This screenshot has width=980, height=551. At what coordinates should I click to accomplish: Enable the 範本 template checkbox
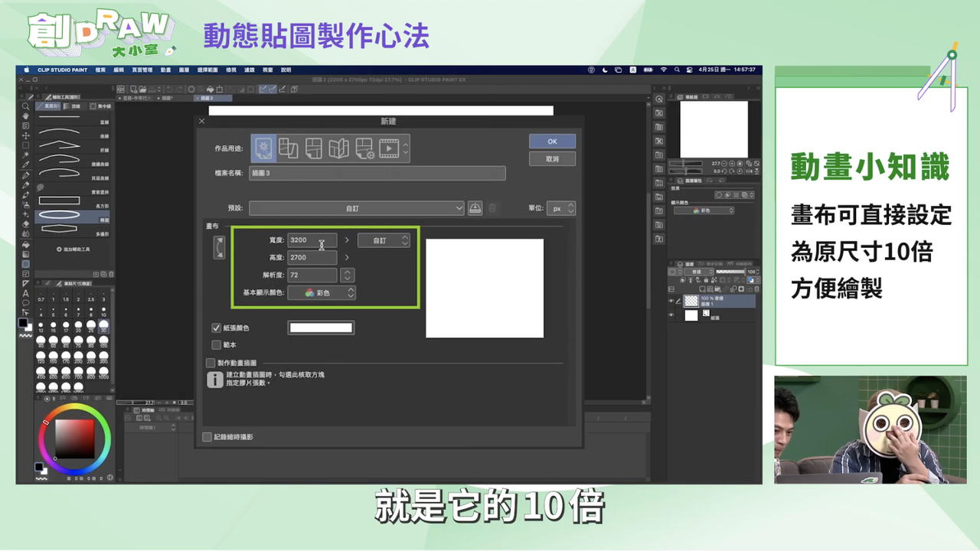click(217, 345)
